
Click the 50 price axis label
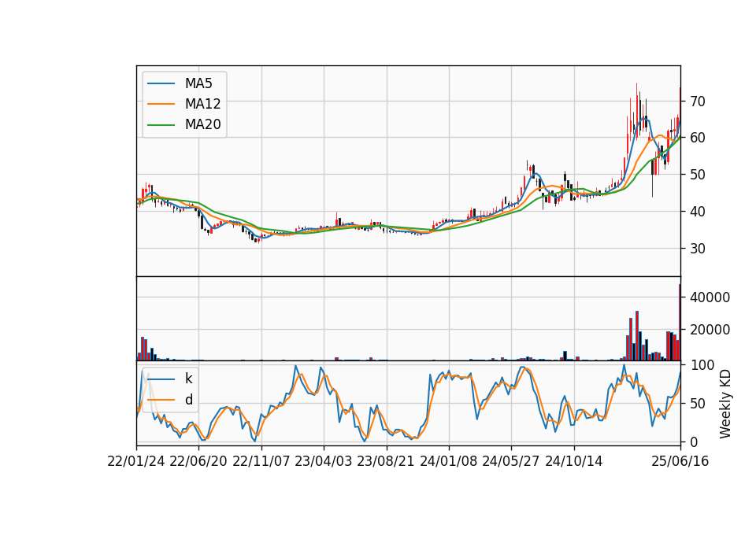click(x=698, y=175)
